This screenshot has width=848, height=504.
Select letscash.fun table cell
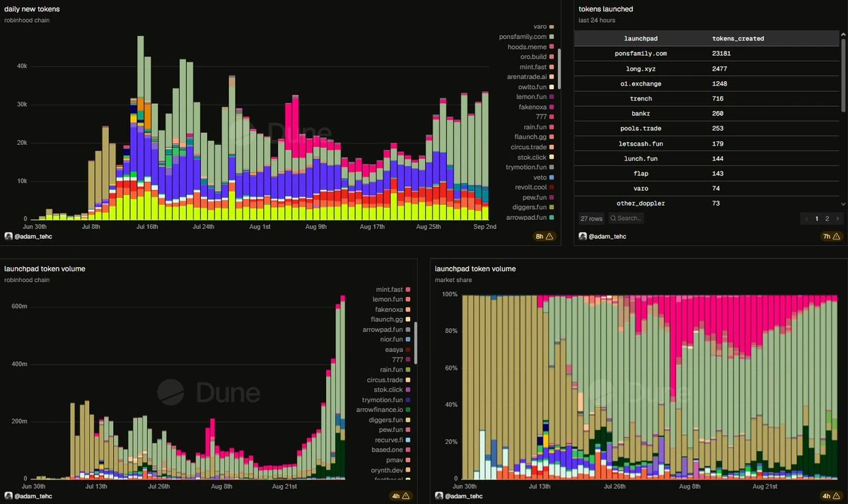[641, 143]
